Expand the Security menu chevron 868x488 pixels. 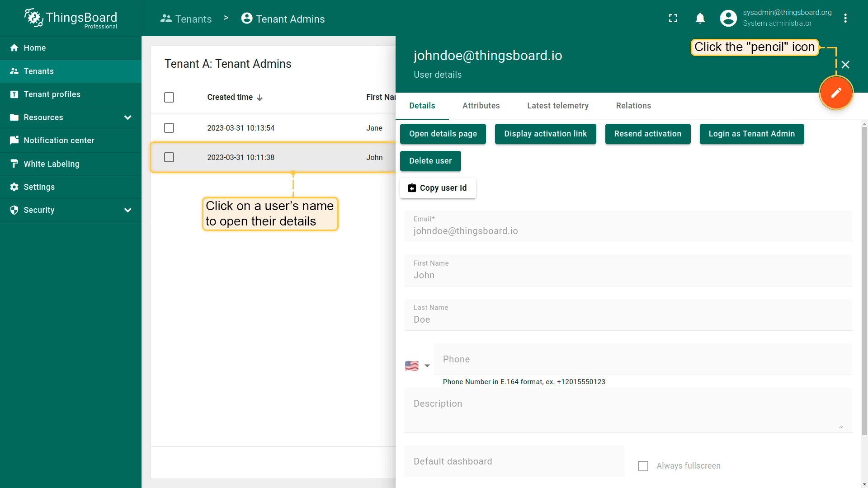pyautogui.click(x=127, y=210)
